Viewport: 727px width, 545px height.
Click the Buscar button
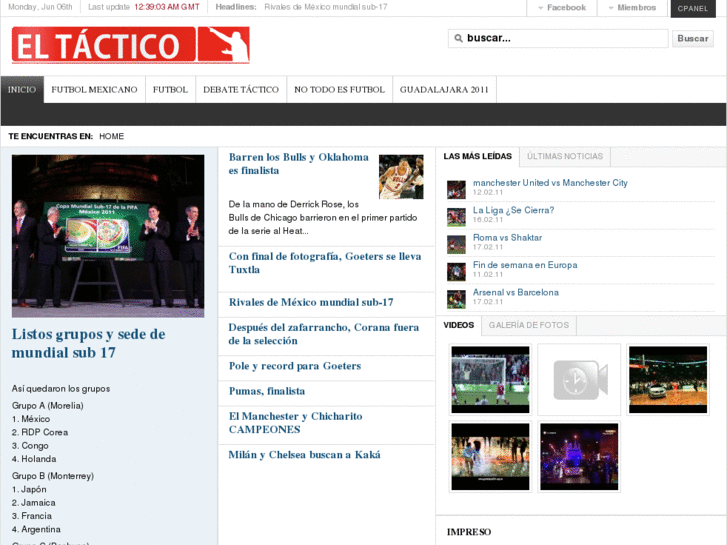693,38
